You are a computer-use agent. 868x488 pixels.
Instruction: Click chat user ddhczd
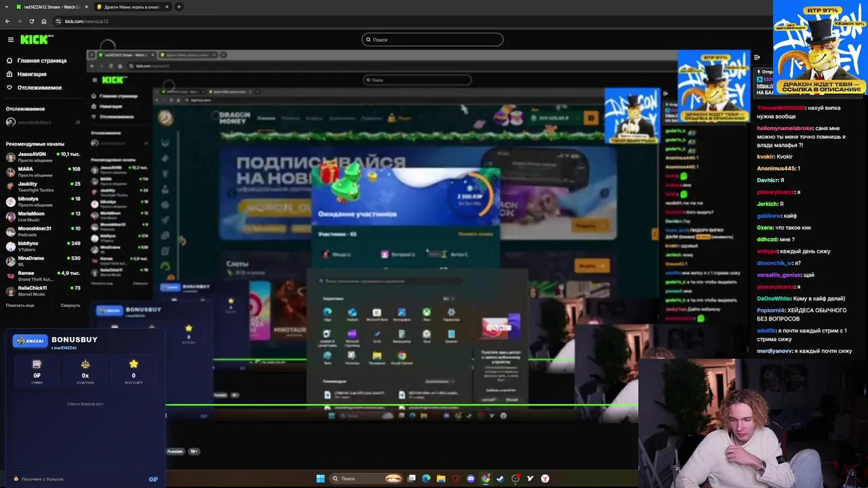pyautogui.click(x=767, y=239)
